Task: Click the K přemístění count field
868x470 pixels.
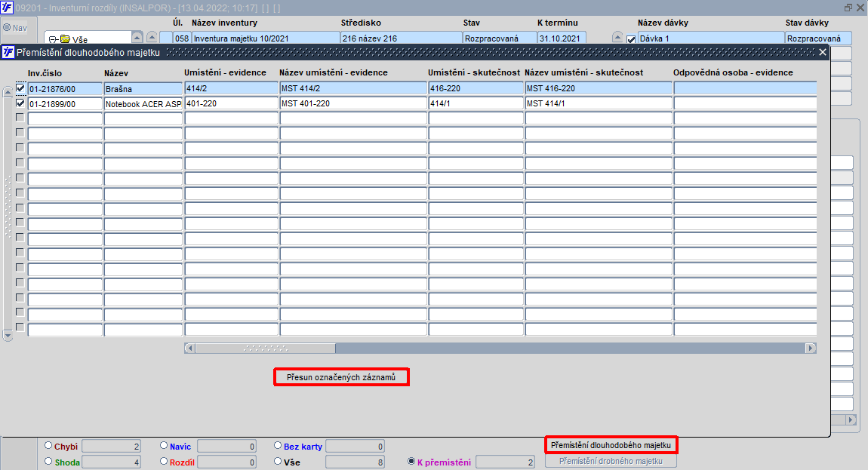Action: pyautogui.click(x=505, y=462)
